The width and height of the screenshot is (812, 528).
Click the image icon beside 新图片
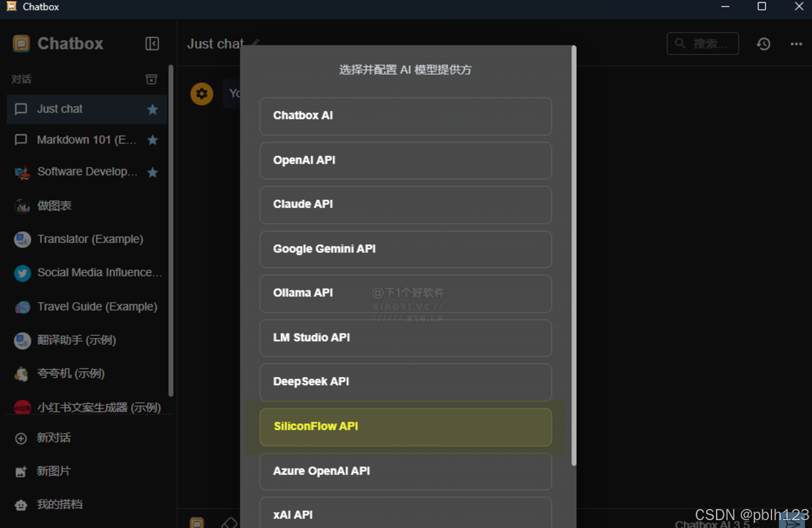[21, 471]
